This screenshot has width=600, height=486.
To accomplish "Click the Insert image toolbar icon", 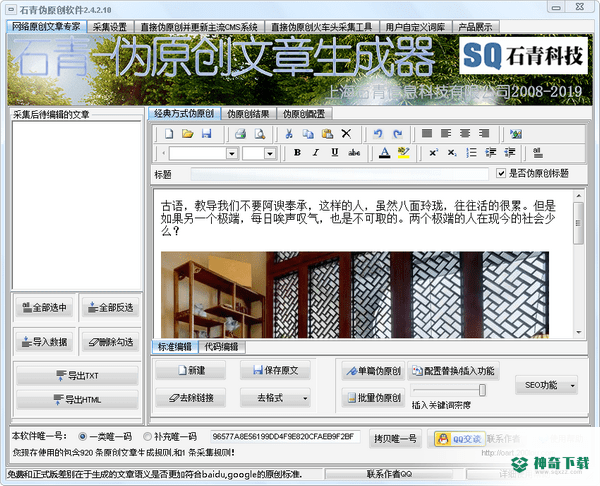I will 516,134.
